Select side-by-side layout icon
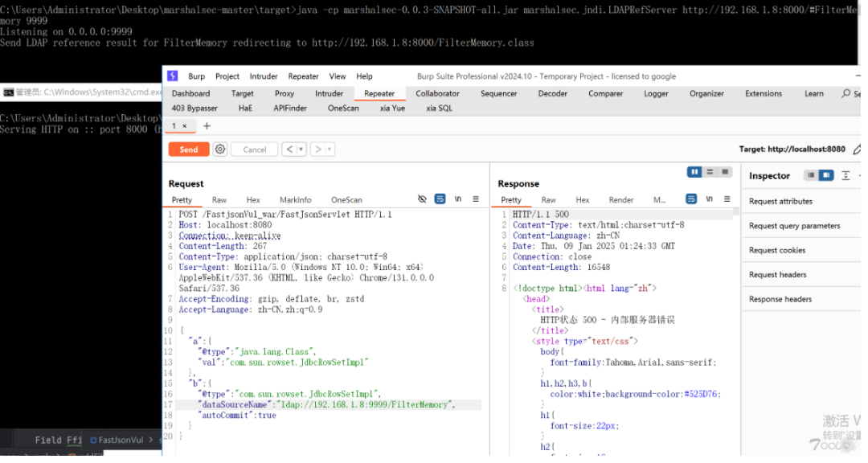This screenshot has height=463, width=868. point(694,172)
